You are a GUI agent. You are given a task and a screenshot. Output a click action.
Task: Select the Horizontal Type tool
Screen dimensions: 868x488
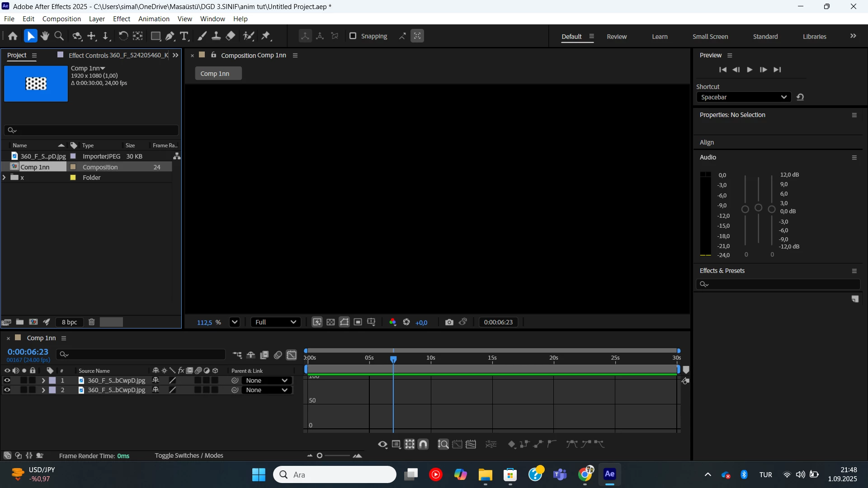pos(184,36)
